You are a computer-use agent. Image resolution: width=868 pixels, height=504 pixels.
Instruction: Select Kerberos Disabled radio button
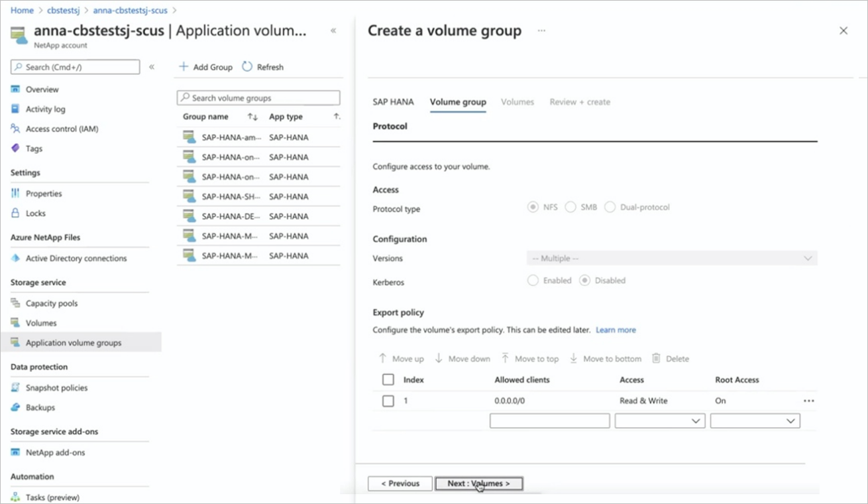[584, 281]
